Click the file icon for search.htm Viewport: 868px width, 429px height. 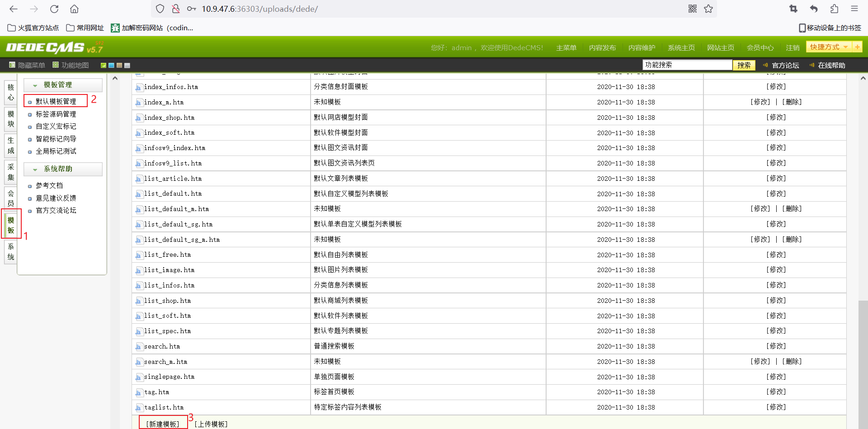tap(139, 347)
